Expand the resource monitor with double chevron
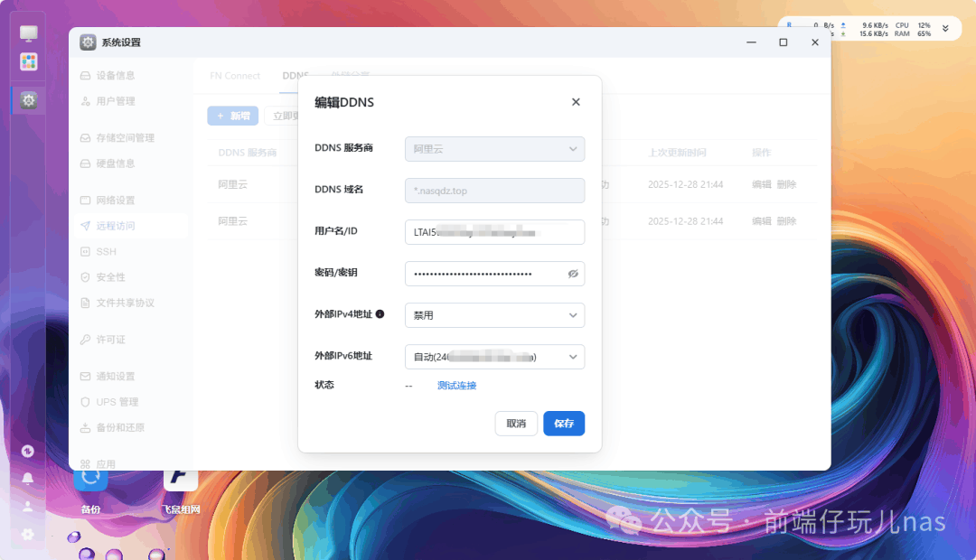The width and height of the screenshot is (976, 560). point(945,29)
